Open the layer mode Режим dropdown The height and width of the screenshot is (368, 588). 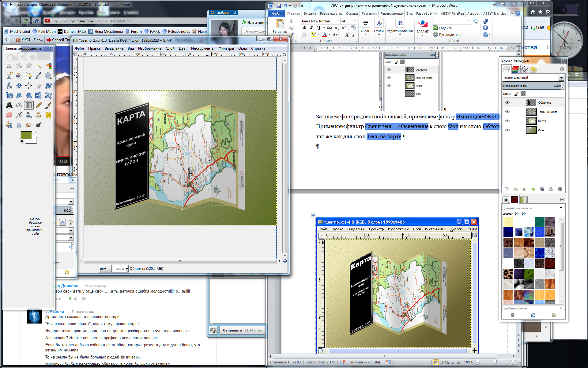561,78
